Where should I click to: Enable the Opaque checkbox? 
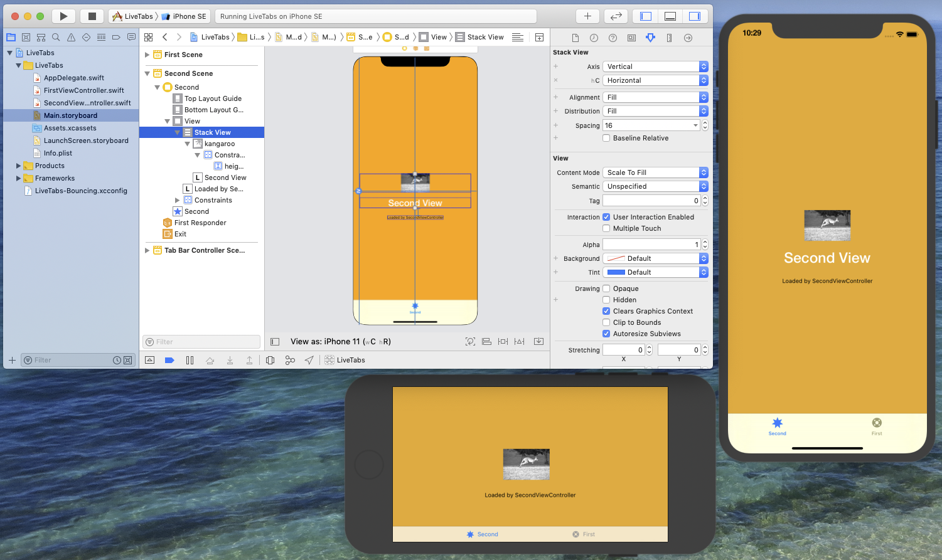tap(606, 288)
